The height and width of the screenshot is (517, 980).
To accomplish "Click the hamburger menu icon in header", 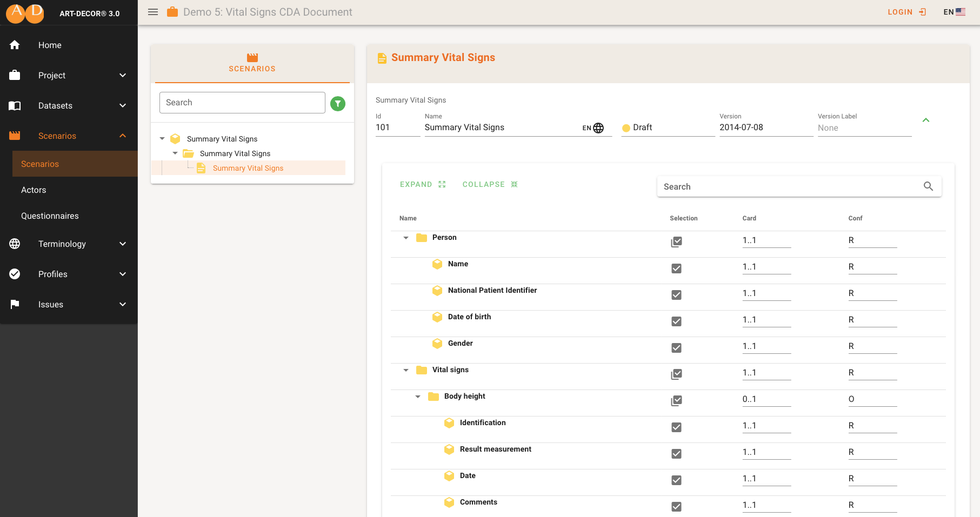I will tap(153, 12).
